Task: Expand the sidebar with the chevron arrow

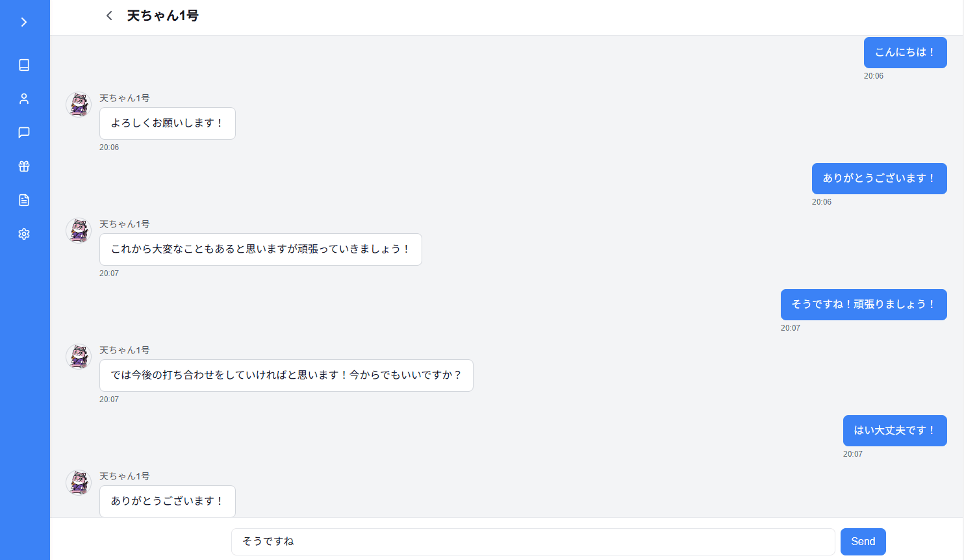Action: (24, 21)
